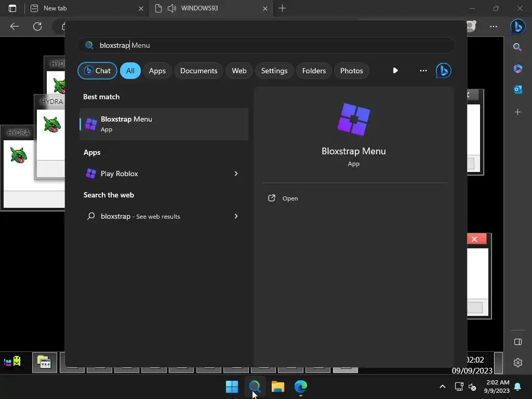
Task: Expand Play Roblox options chevron
Action: pyautogui.click(x=236, y=174)
